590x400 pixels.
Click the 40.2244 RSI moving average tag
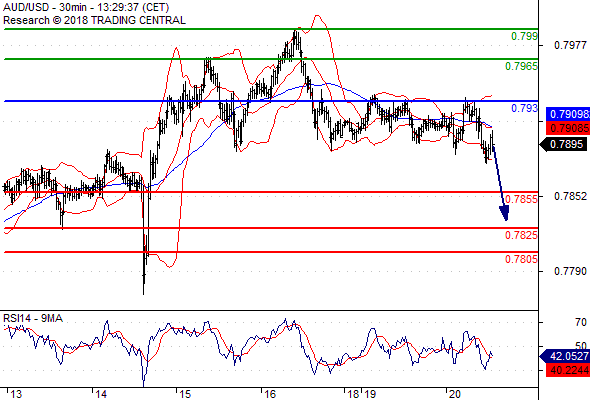click(568, 371)
